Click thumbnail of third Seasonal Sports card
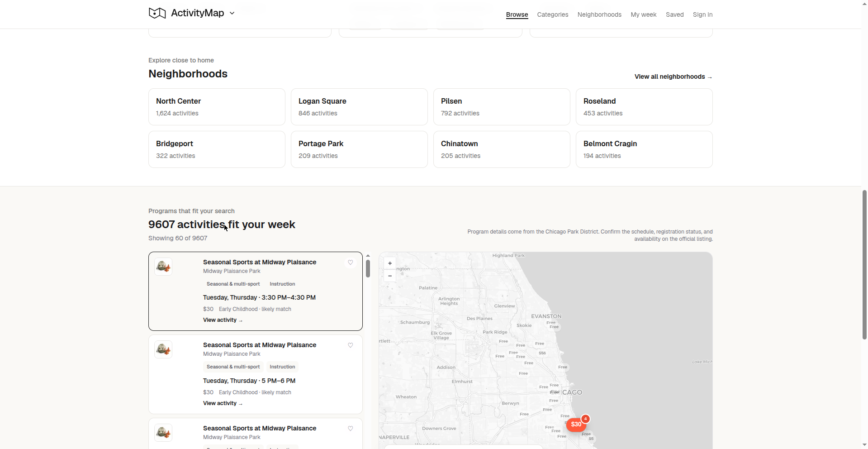Screen dimensions: 868x449 (x=163, y=433)
